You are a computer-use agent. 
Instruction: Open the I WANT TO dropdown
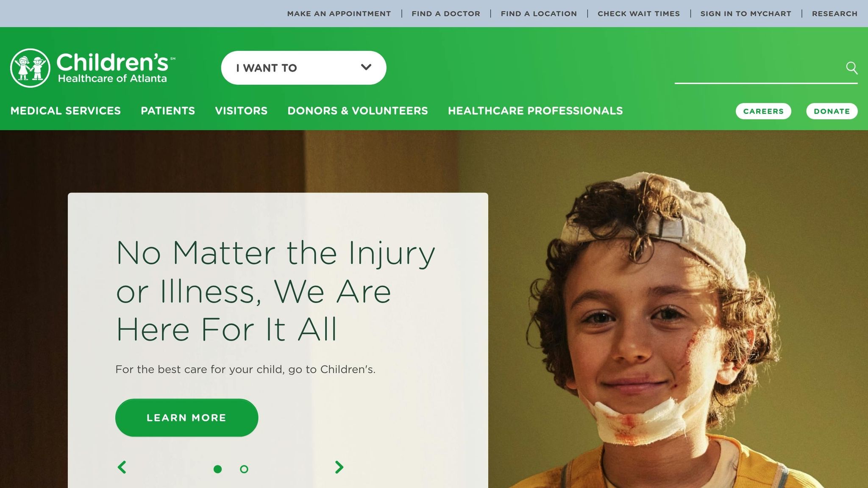(x=303, y=68)
